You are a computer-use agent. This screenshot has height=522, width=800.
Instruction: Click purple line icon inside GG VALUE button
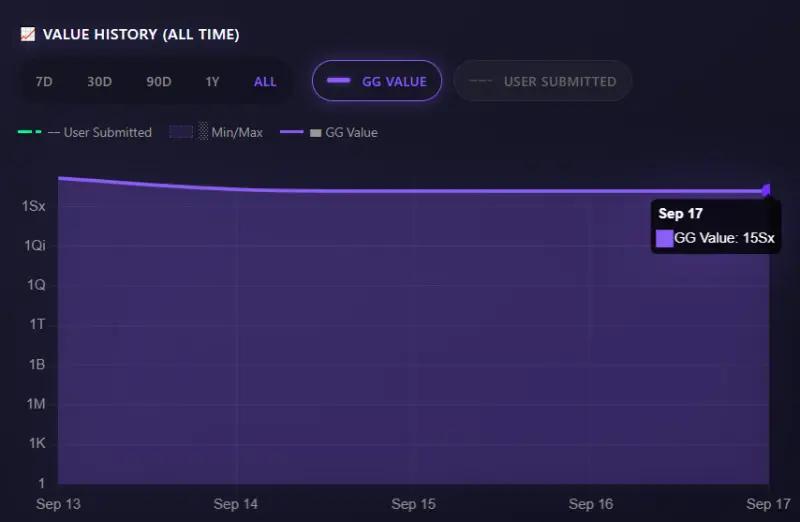pos(338,81)
